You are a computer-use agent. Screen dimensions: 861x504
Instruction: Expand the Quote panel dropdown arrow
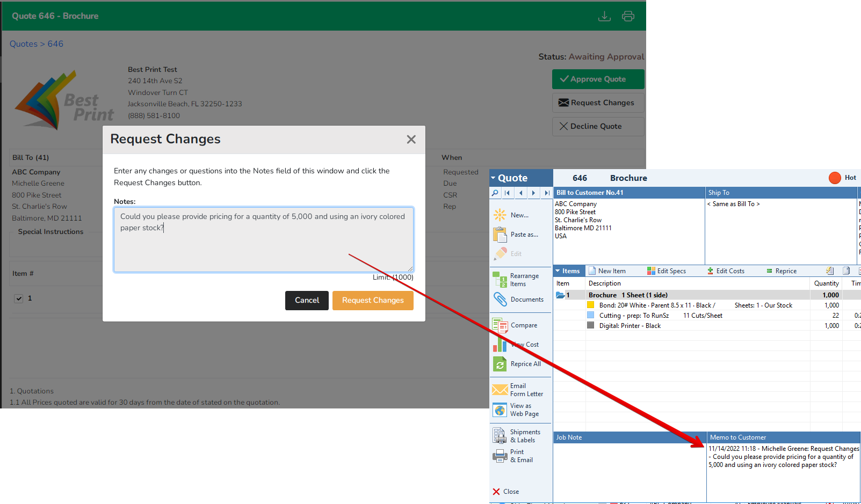pyautogui.click(x=493, y=178)
